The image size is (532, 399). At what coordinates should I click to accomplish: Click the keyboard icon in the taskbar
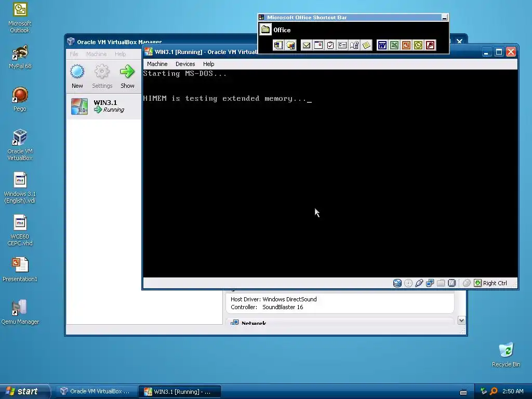463,392
